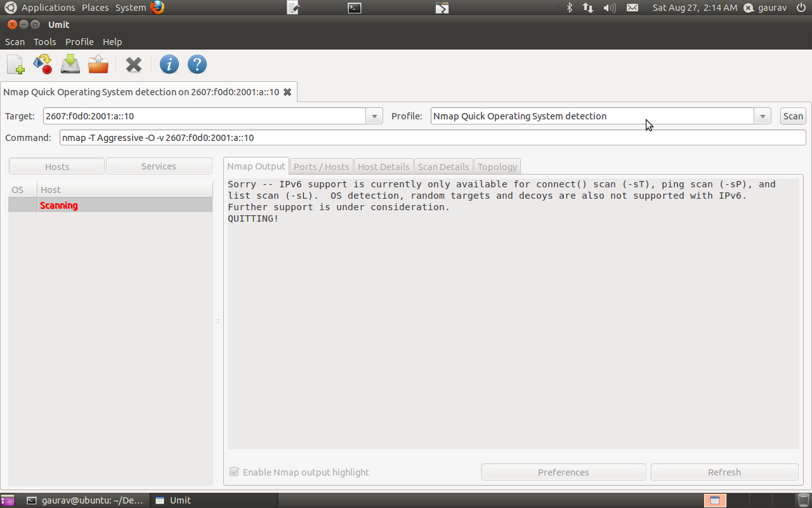Open the terminal launcher in top panel
812x508 pixels.
[x=355, y=8]
